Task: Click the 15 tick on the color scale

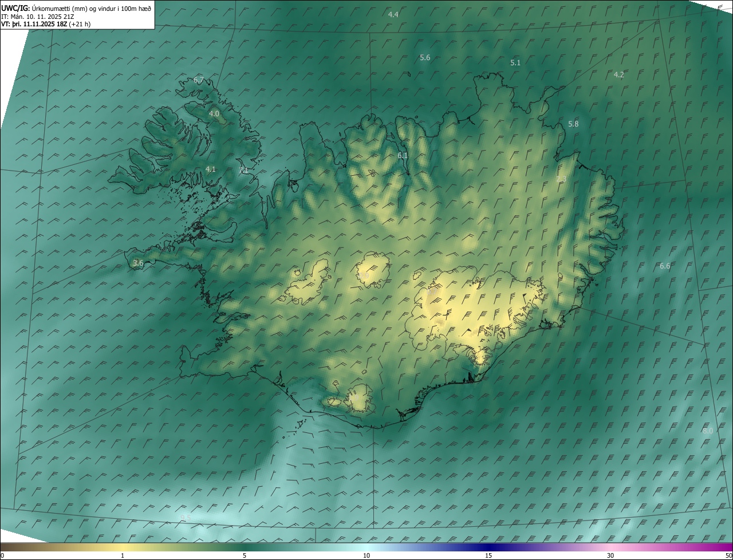Action: (x=488, y=556)
